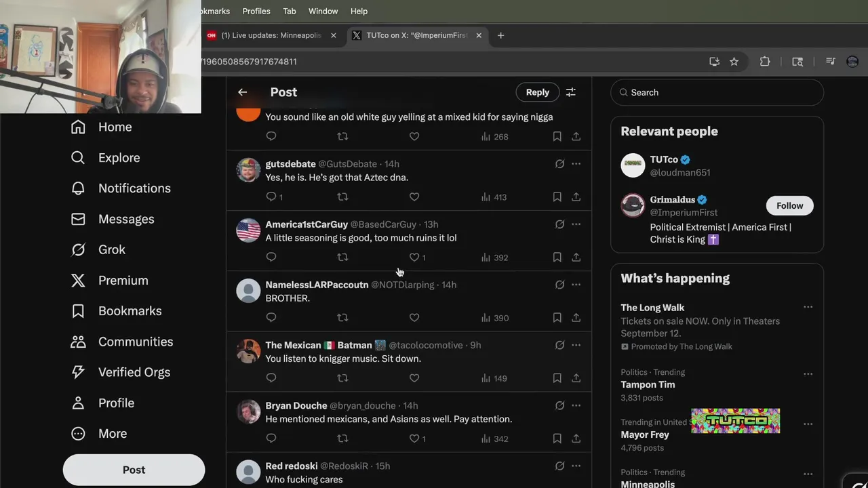Image resolution: width=868 pixels, height=488 pixels.
Task: Bookmark America1stCarGuy's comment
Action: (557, 257)
